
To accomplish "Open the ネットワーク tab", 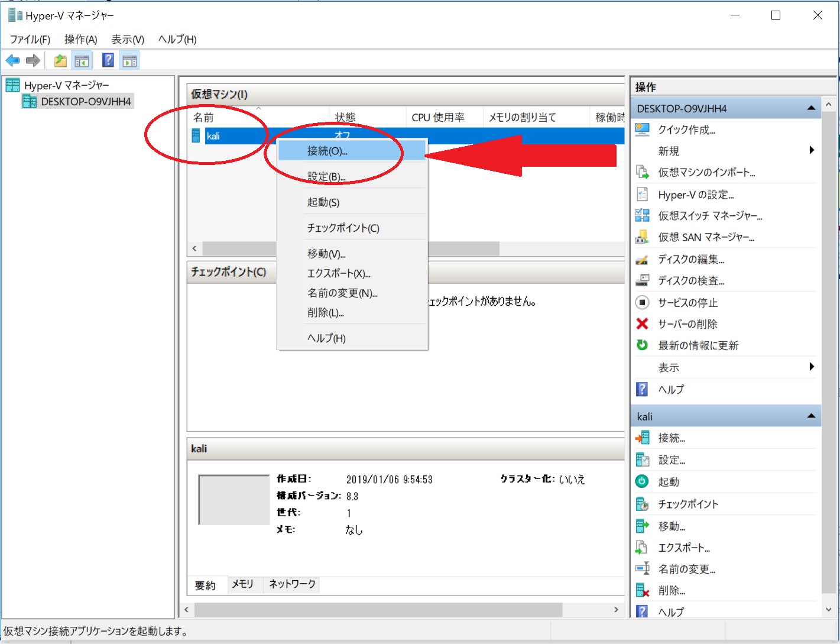I will point(292,584).
